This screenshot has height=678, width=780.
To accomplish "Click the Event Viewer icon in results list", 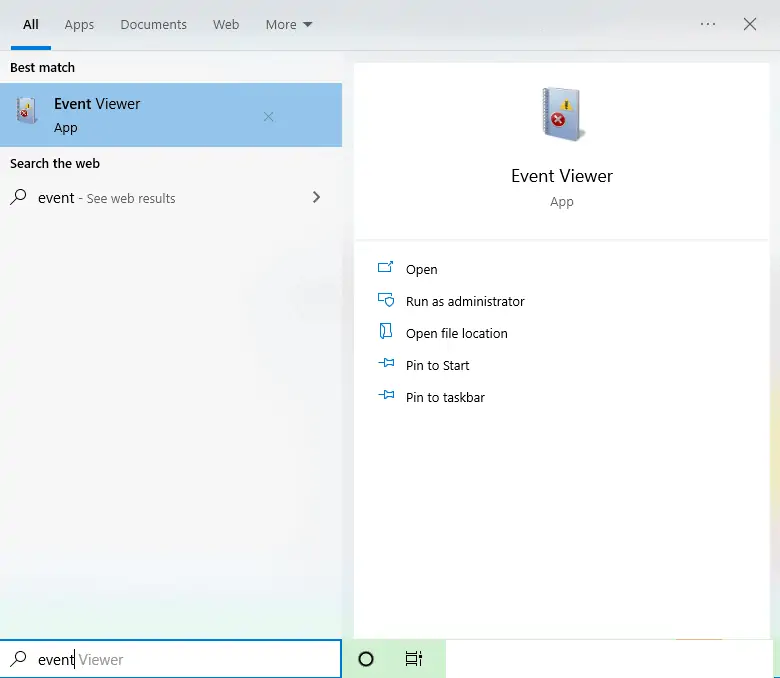I will pos(27,110).
